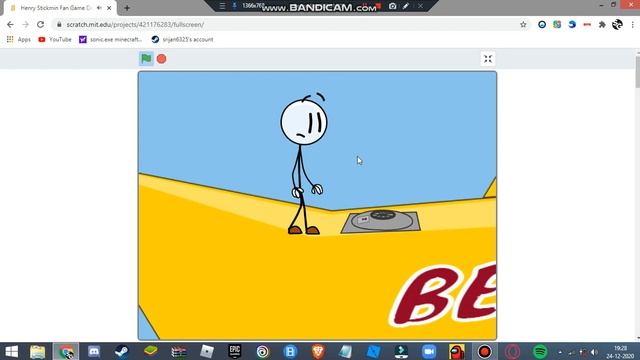Open Among Us from the taskbar

pyautogui.click(x=457, y=351)
